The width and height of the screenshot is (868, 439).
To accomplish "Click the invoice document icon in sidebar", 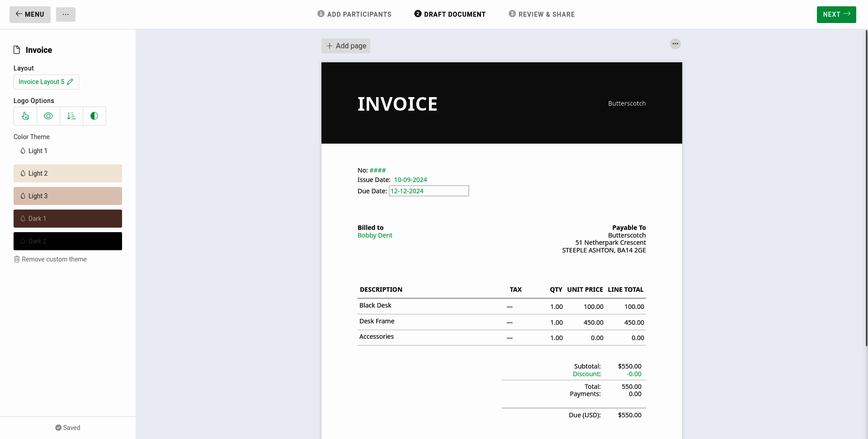I will [17, 50].
